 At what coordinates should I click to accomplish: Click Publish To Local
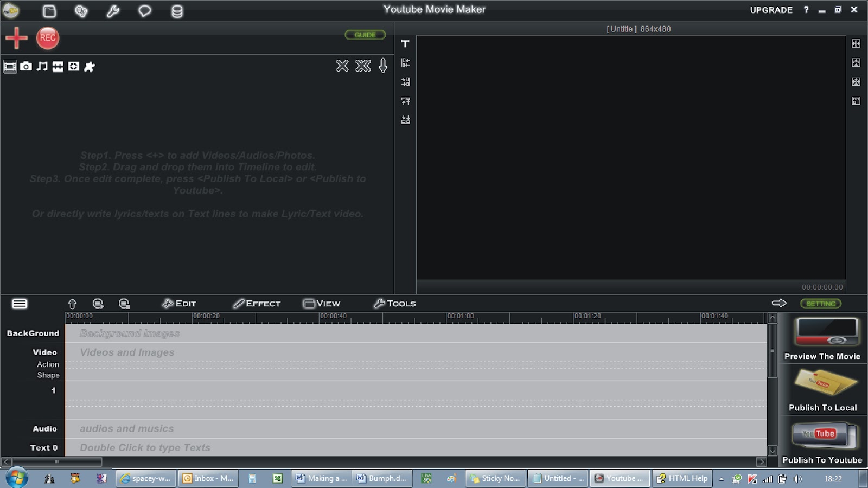click(x=822, y=390)
